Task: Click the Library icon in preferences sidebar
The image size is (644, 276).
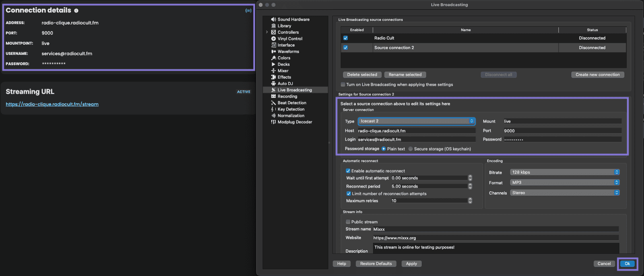Action: (274, 26)
